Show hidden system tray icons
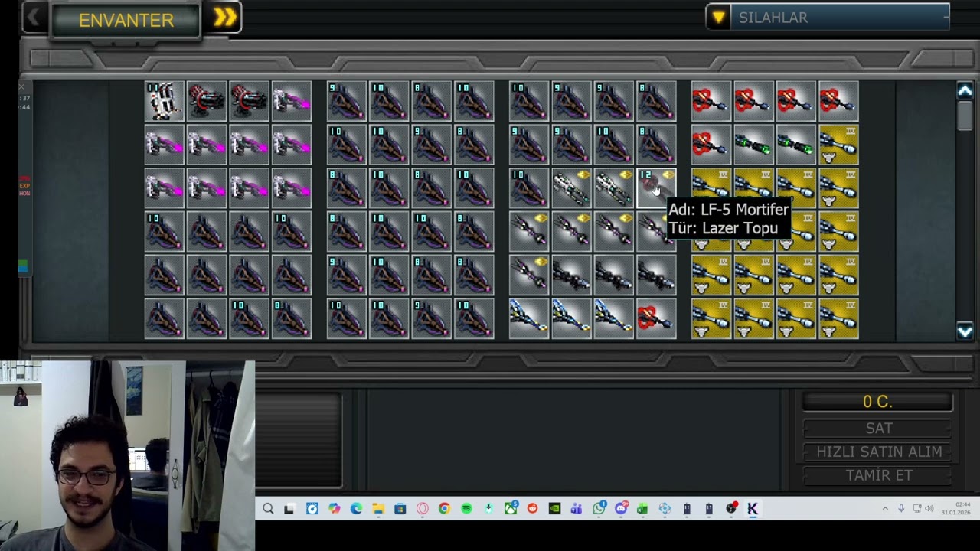980x551 pixels. click(x=885, y=509)
